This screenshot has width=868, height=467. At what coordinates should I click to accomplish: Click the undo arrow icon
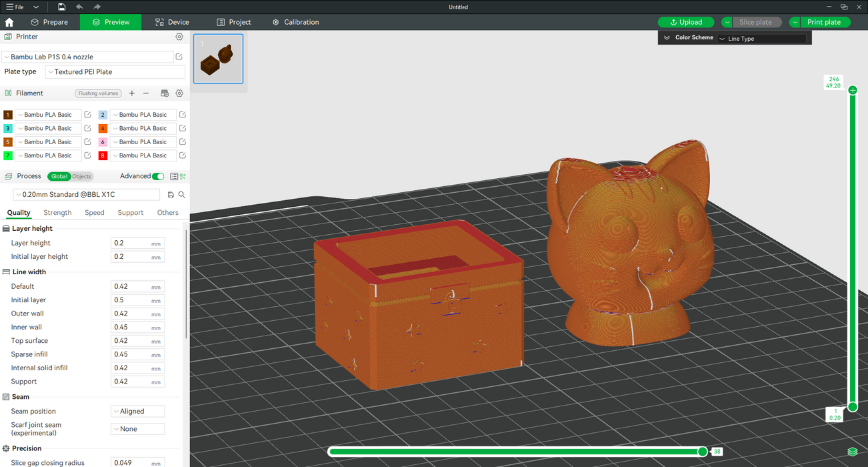pyautogui.click(x=79, y=7)
